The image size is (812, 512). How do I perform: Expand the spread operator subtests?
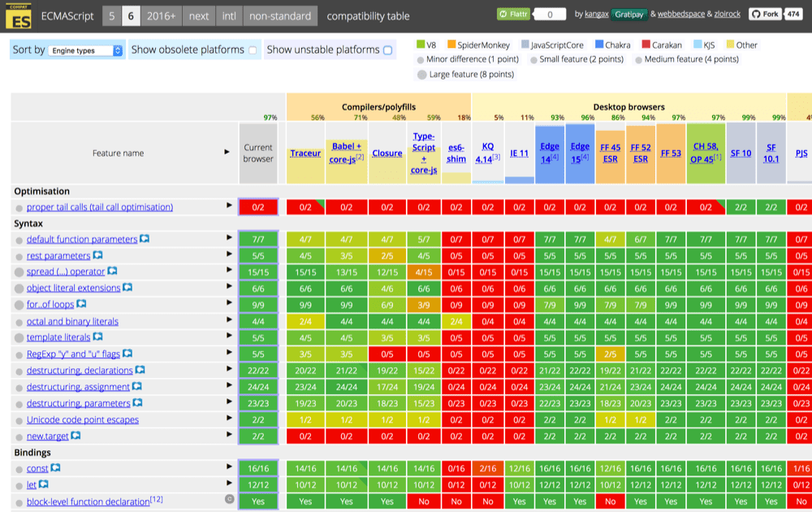tap(229, 270)
